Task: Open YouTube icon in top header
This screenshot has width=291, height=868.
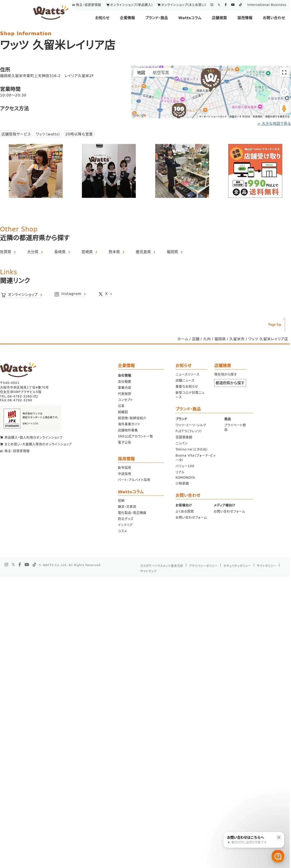Action: pyautogui.click(x=233, y=5)
